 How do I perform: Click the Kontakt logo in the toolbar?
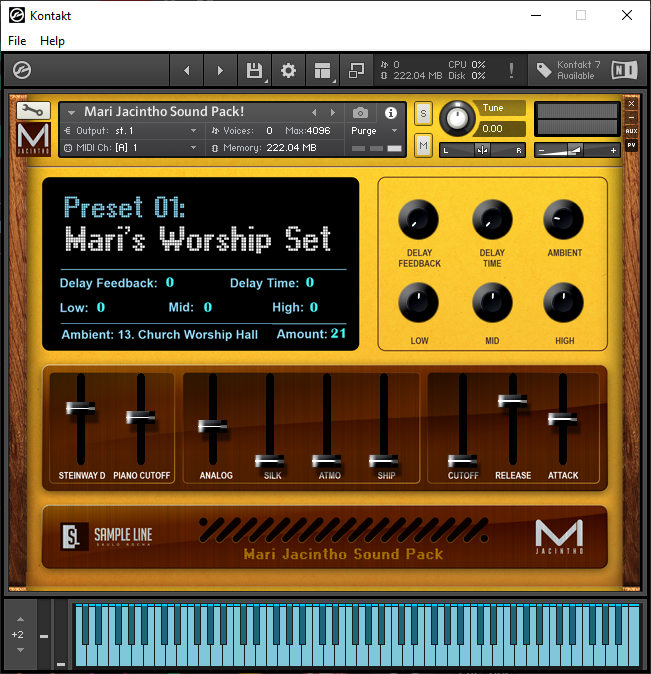[22, 70]
